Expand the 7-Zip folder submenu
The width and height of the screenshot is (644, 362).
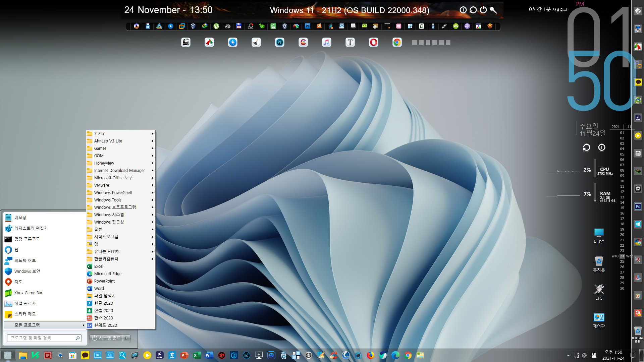pos(121,133)
